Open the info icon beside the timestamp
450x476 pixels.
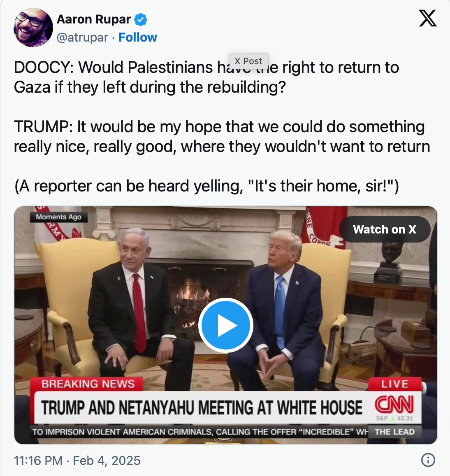428,460
